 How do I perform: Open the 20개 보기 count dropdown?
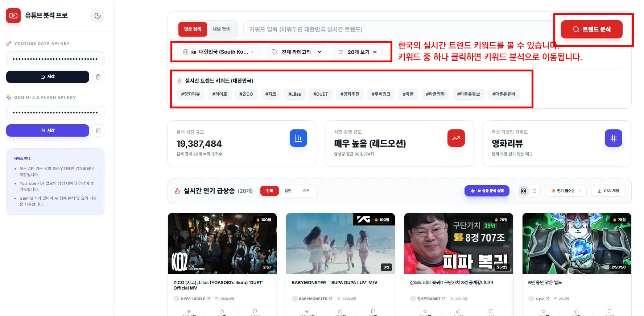tap(358, 52)
